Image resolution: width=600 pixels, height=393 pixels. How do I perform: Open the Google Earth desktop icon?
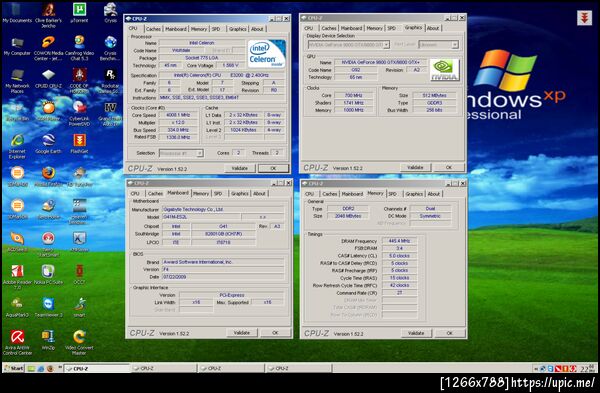[48, 144]
